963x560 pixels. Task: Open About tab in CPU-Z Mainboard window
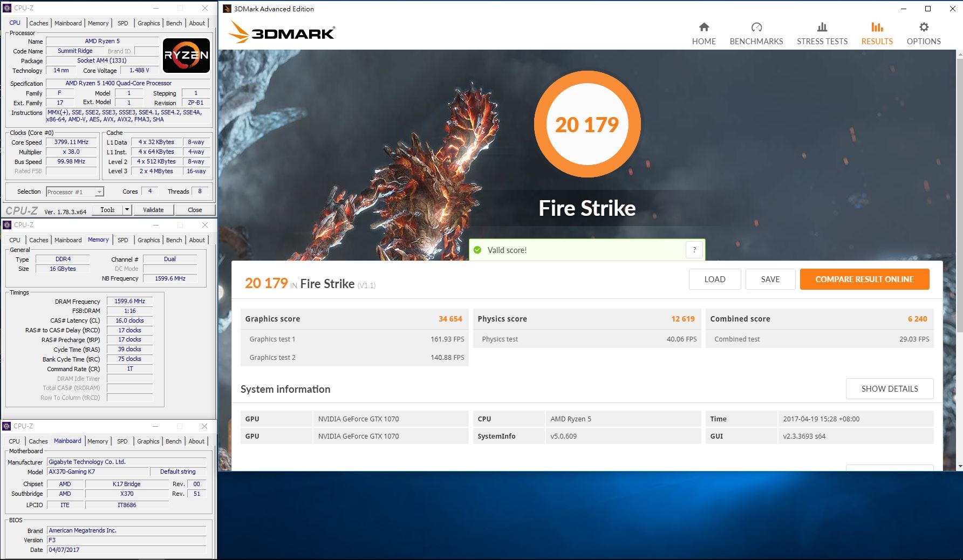point(196,441)
